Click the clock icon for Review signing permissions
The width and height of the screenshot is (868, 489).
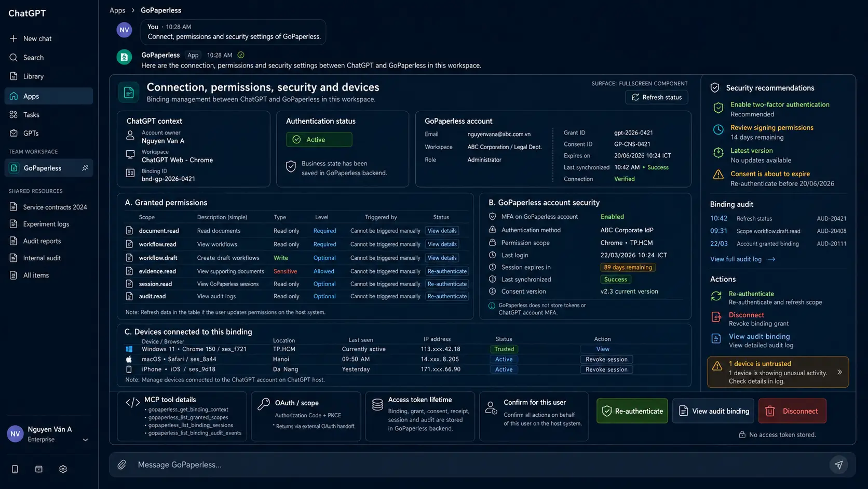click(x=718, y=130)
